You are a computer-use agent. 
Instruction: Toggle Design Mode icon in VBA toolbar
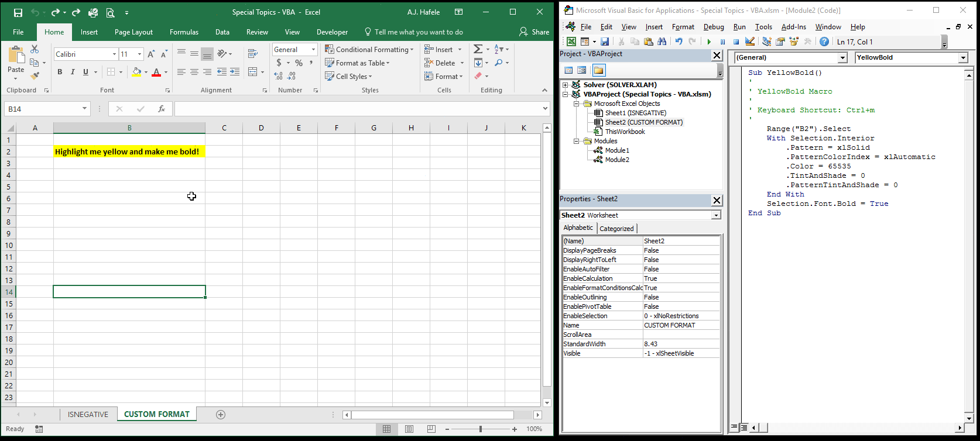(750, 42)
